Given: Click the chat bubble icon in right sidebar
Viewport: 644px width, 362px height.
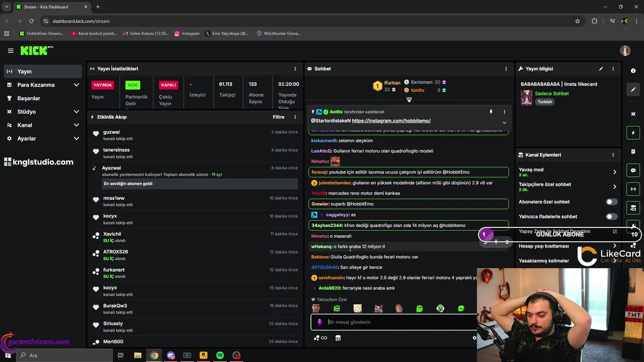Looking at the screenshot, I should pyautogui.click(x=633, y=170).
